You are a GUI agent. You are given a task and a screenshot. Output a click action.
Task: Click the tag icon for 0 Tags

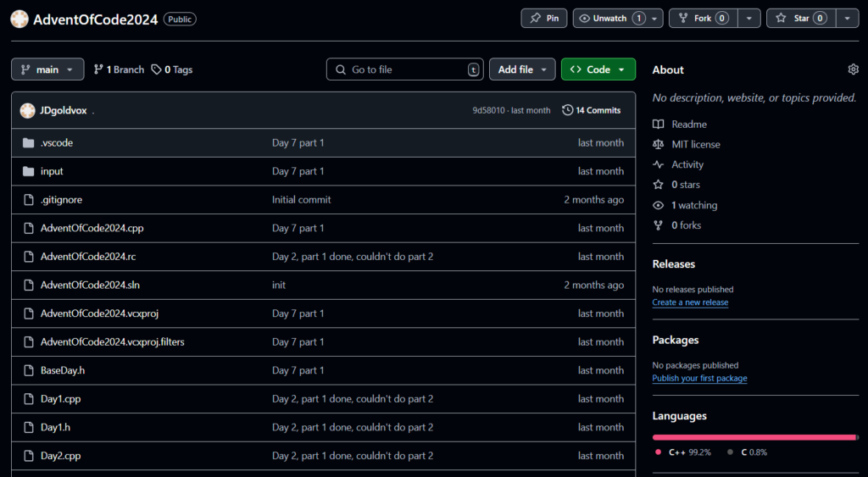coord(157,69)
